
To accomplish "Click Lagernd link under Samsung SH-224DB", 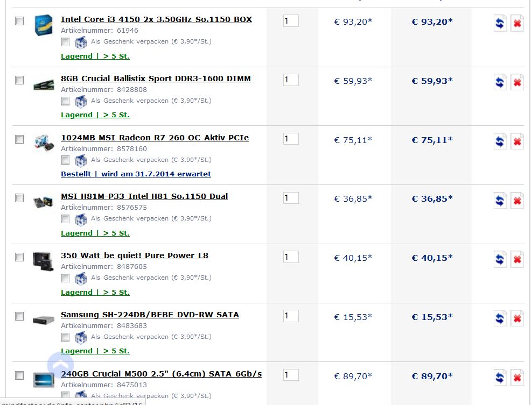I will tap(95, 351).
